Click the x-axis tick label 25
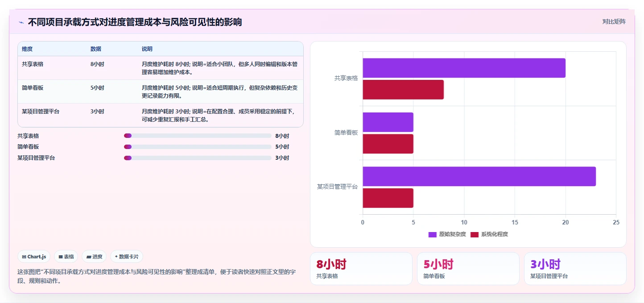The width and height of the screenshot is (644, 303). coord(616,222)
